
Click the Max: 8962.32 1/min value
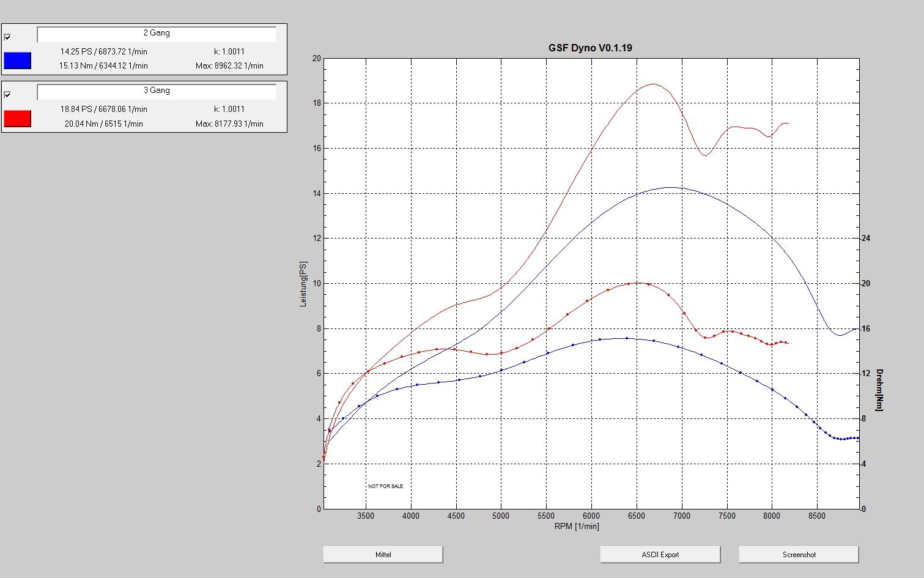click(229, 65)
